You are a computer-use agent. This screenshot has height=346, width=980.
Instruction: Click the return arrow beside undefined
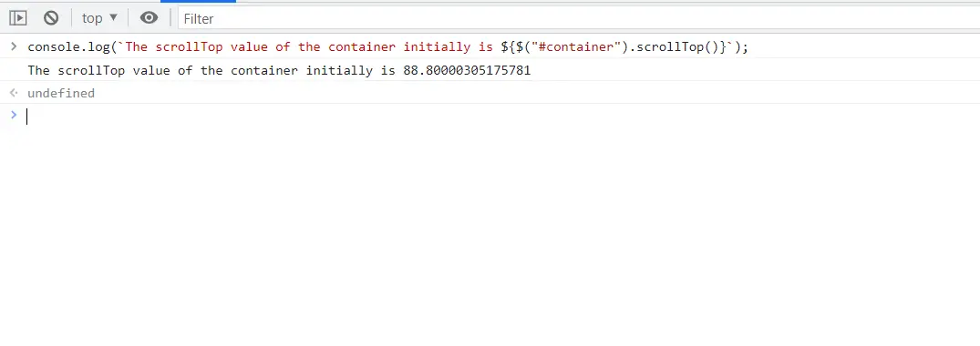pyautogui.click(x=14, y=93)
